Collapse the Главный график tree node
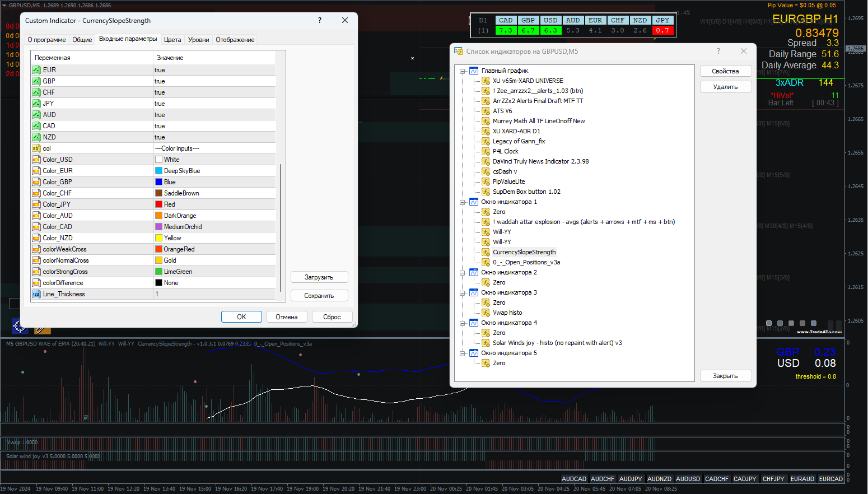868x494 pixels. click(x=463, y=71)
